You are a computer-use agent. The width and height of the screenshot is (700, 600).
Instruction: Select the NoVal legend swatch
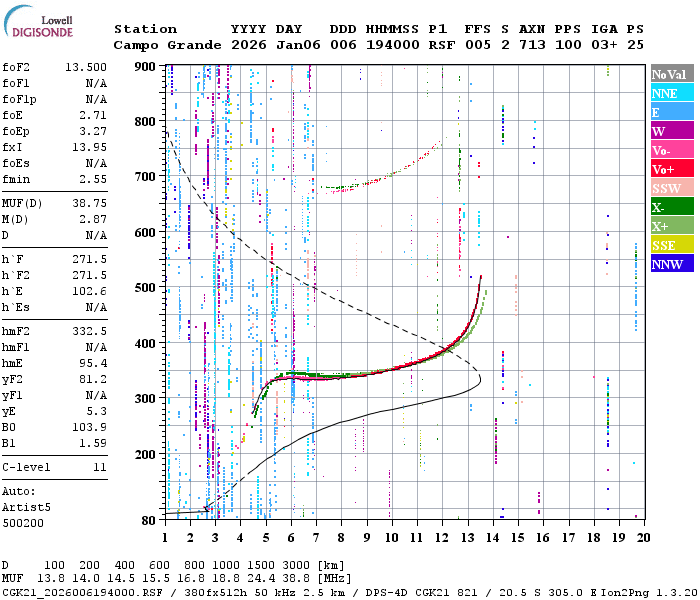671,75
